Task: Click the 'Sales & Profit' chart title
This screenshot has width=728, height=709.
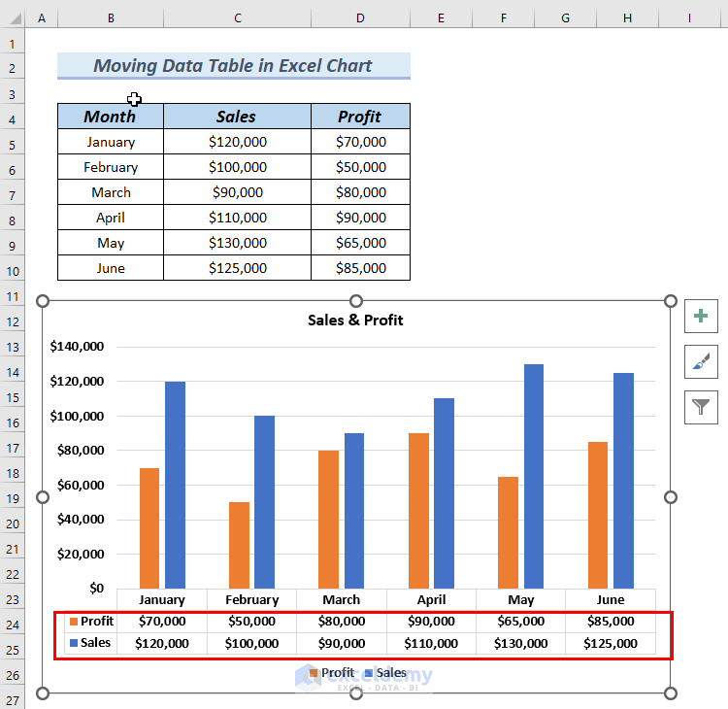Action: coord(355,321)
